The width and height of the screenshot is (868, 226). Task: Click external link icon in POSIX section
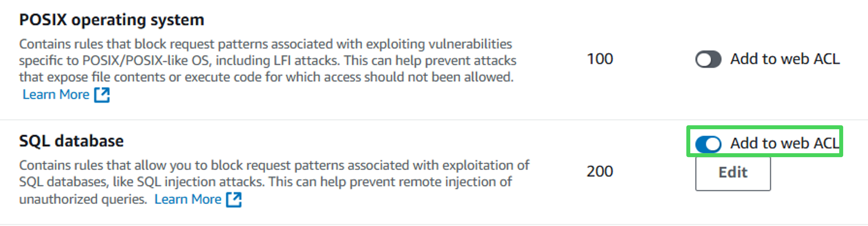click(x=102, y=95)
